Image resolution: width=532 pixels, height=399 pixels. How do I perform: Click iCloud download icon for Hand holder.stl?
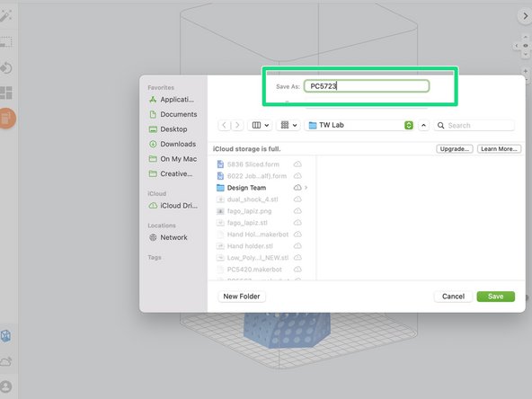click(297, 246)
